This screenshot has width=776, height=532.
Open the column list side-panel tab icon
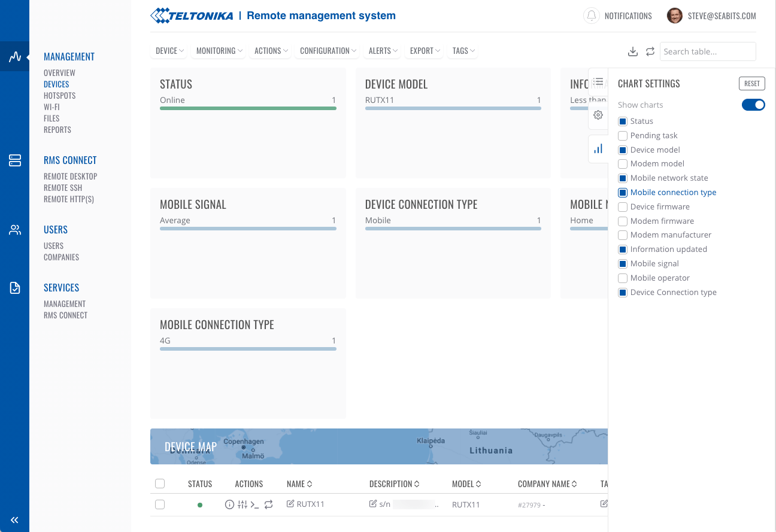click(598, 81)
